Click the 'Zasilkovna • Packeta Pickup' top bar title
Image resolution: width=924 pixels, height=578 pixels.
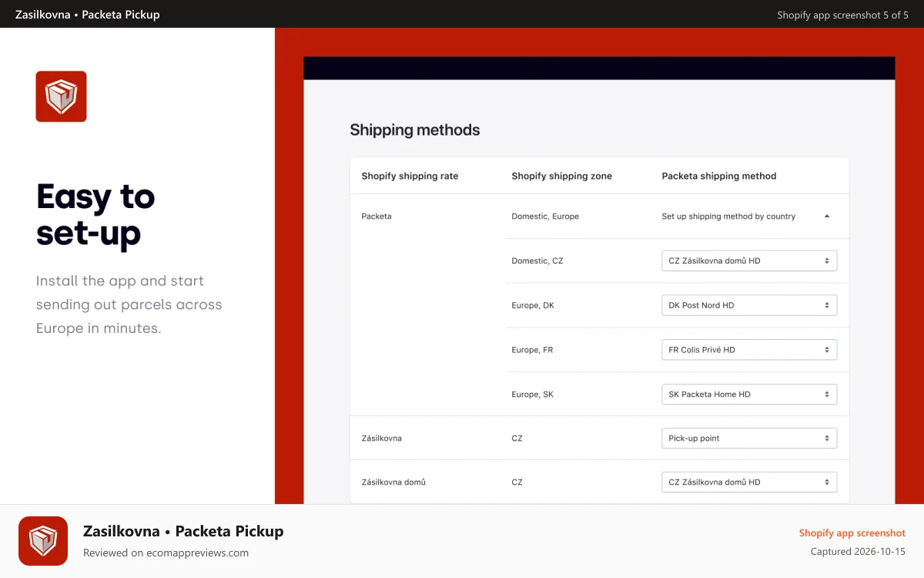88,15
